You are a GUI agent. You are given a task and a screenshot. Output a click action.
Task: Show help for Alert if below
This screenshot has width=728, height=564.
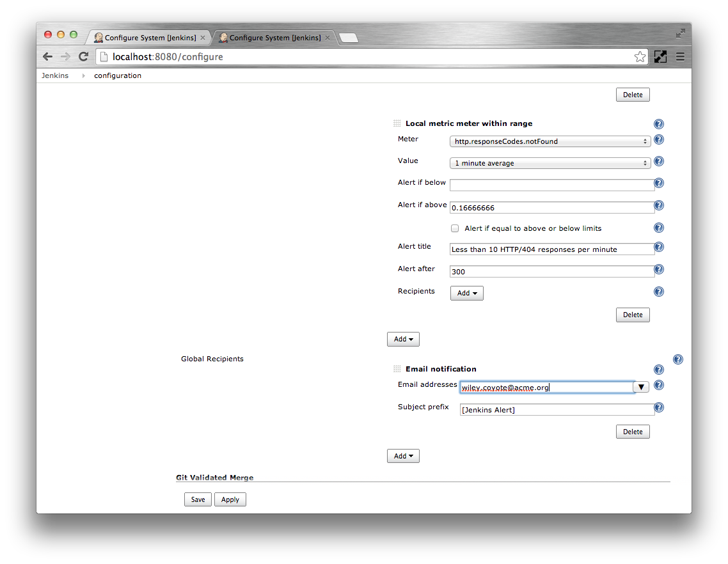coord(658,183)
